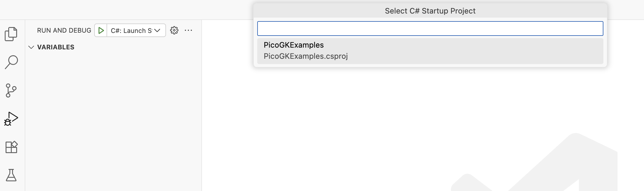The height and width of the screenshot is (191, 644).
Task: Click the RUN AND DEBUG panel title
Action: (x=64, y=31)
